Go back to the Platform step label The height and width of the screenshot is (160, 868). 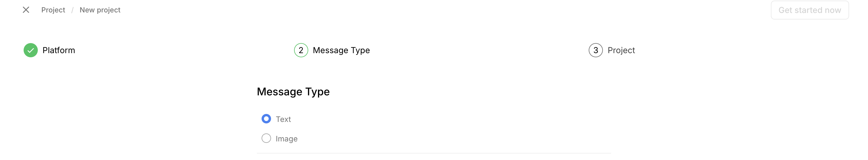[59, 50]
